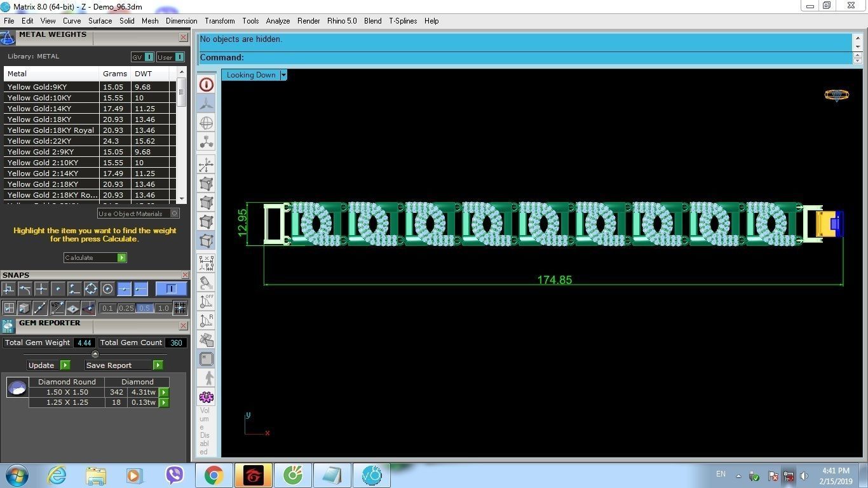Click the R angle constraint icon
The height and width of the screenshot is (488, 868).
(x=207, y=320)
